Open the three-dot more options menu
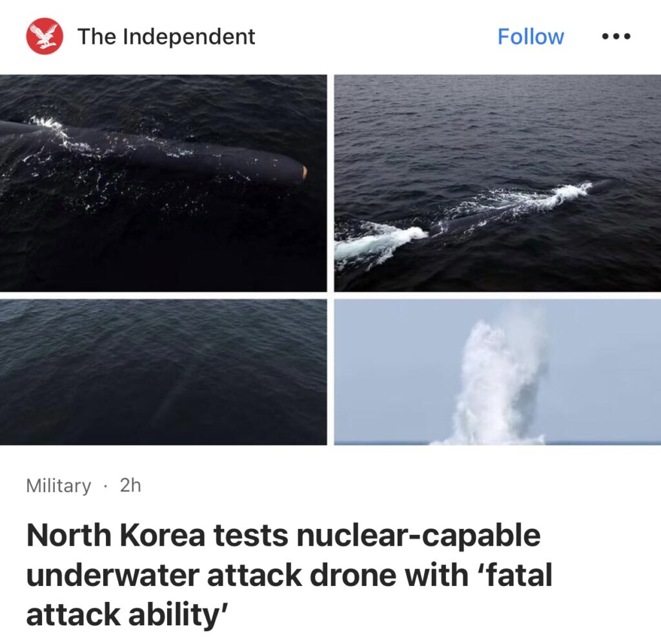This screenshot has width=661, height=644. (616, 37)
